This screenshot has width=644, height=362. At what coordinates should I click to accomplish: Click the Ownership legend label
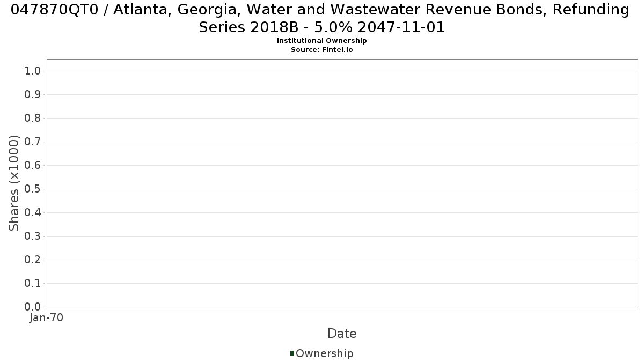[x=325, y=353]
